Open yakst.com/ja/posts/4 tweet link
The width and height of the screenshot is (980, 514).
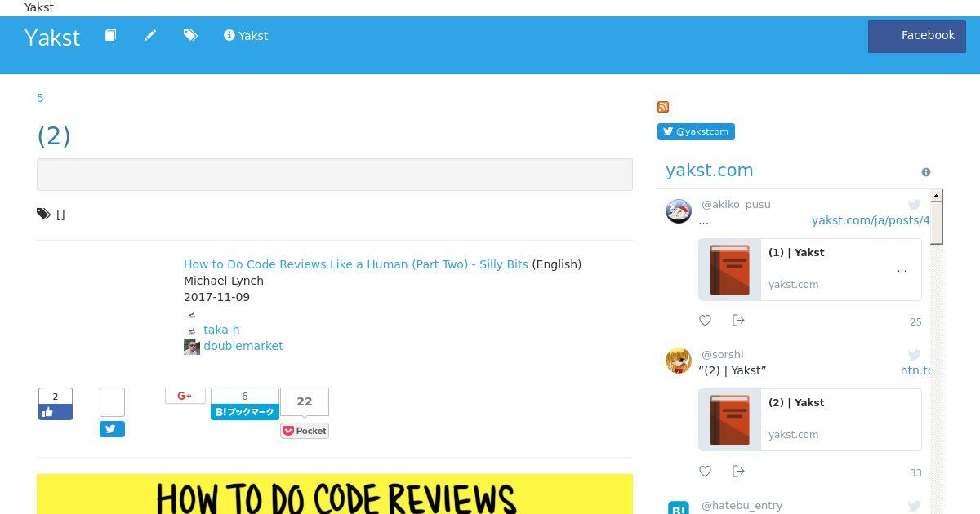(x=871, y=220)
